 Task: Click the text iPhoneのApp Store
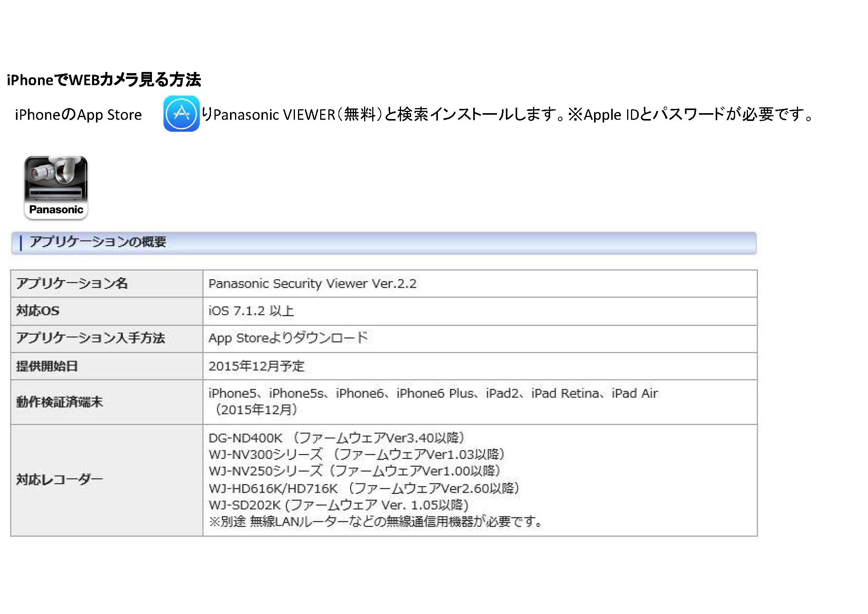(78, 115)
